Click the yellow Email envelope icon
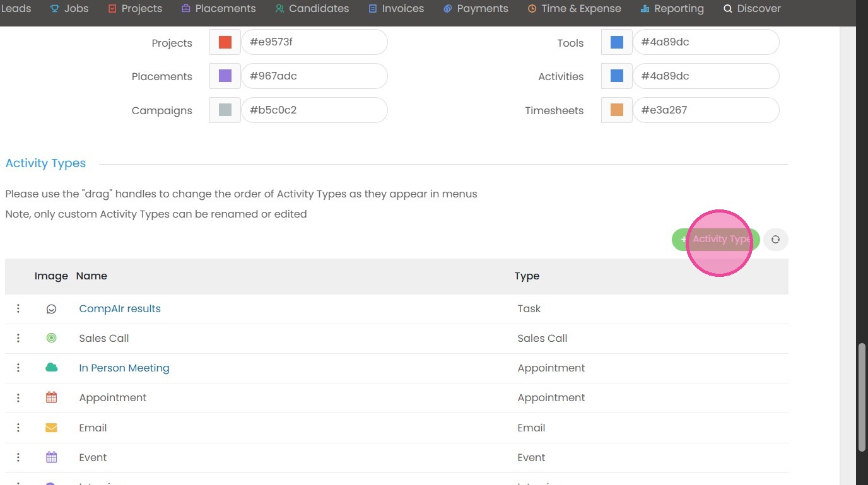 [x=52, y=428]
